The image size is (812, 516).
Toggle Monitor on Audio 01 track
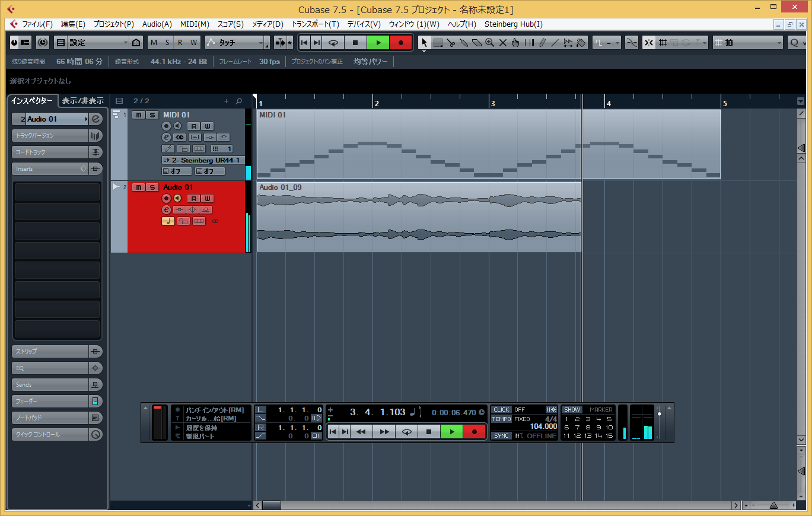pyautogui.click(x=177, y=198)
